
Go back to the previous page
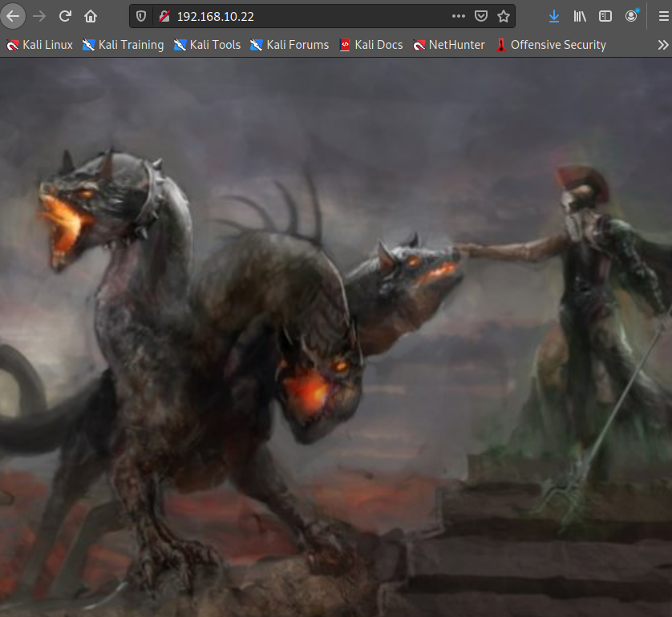click(x=13, y=16)
